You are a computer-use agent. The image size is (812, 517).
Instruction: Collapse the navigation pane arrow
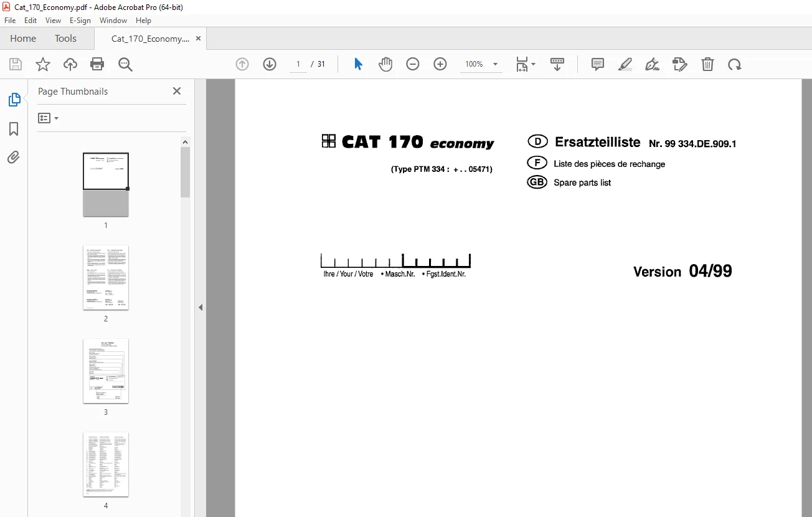click(x=201, y=307)
